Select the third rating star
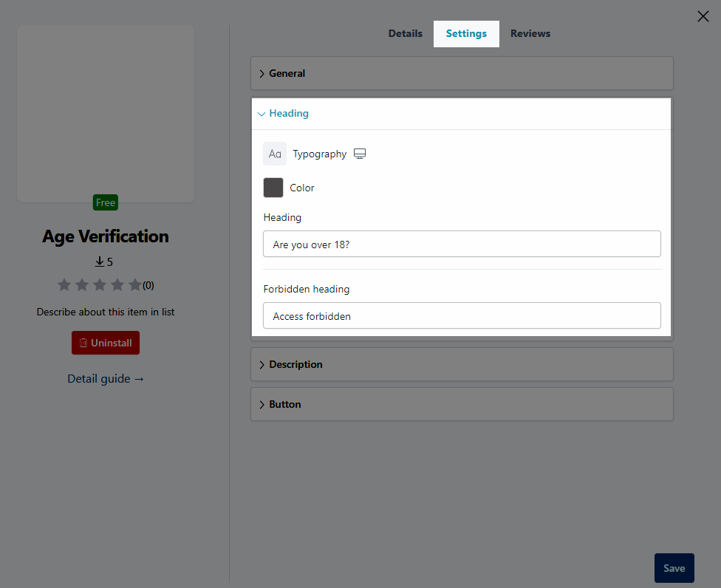 point(100,285)
